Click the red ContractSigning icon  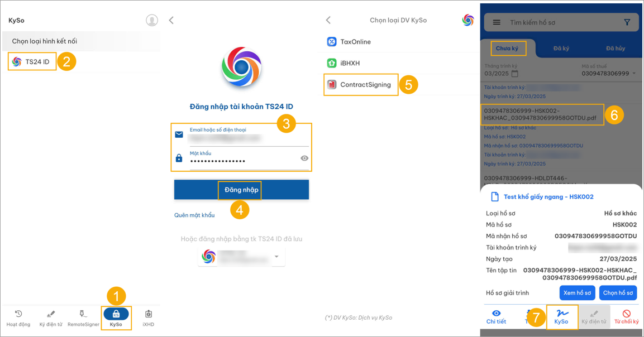click(x=331, y=84)
